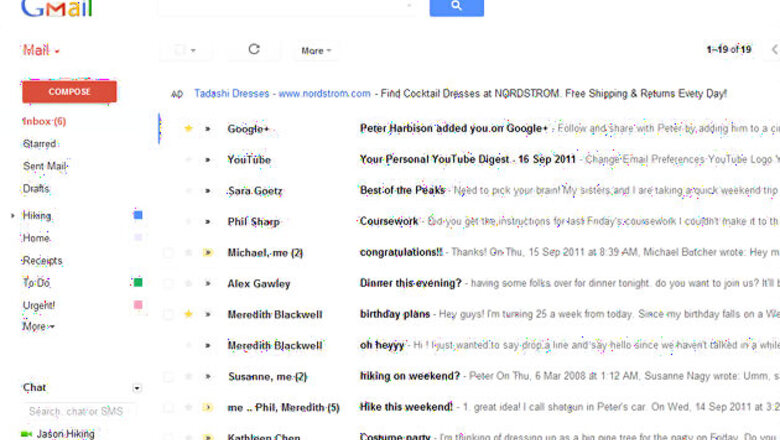Check the birthday plans email checkbox
The image size is (780, 440).
pos(169,314)
